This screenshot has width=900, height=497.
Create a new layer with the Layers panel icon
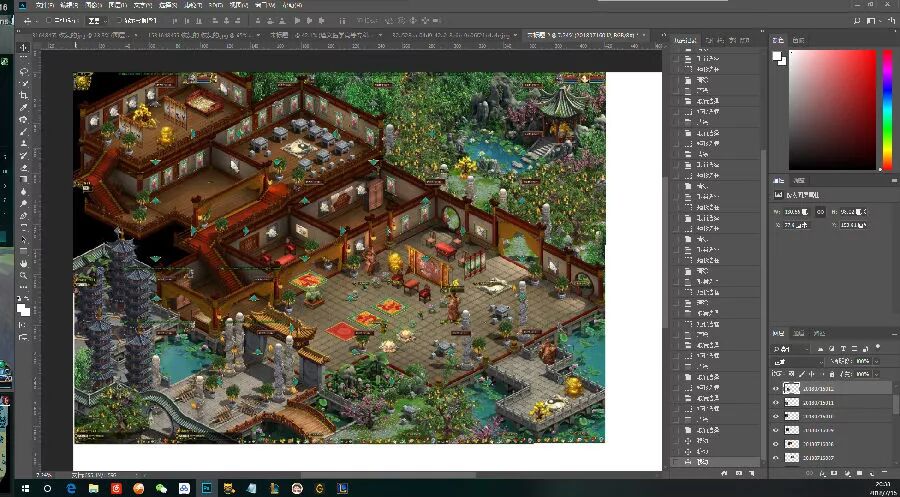pos(871,473)
